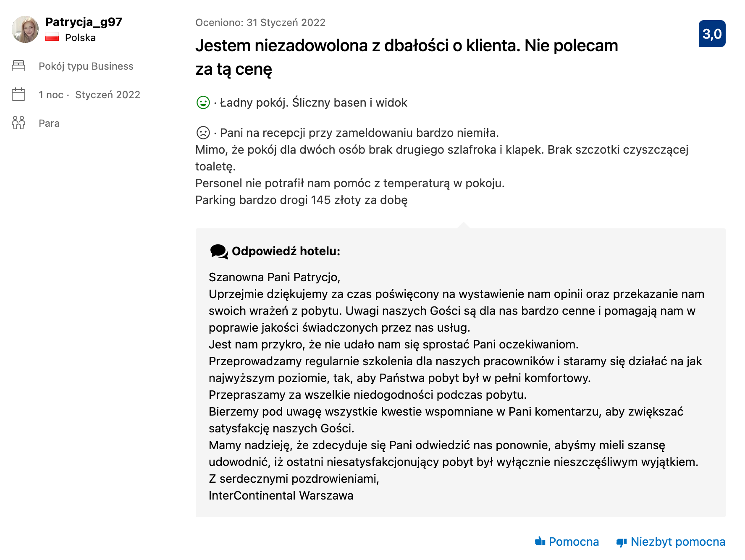Click the thumbs down icon

click(x=622, y=542)
